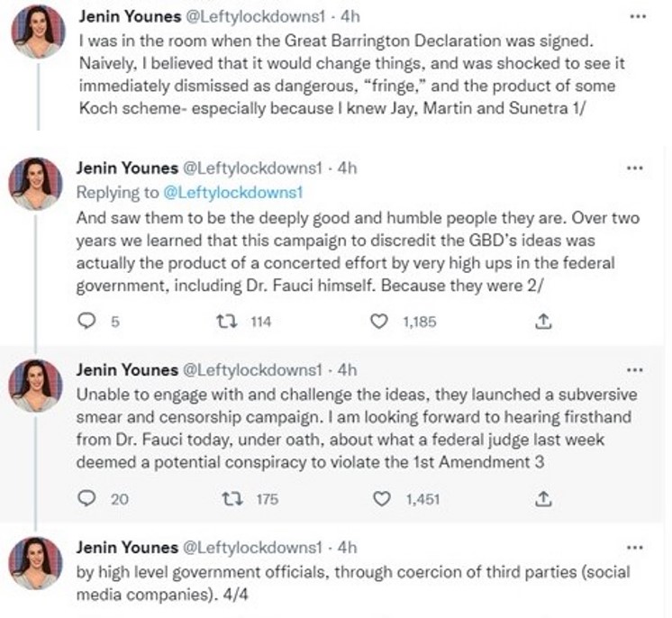Click the profile avatar on the third tweet
The height and width of the screenshot is (618, 672).
[36, 386]
